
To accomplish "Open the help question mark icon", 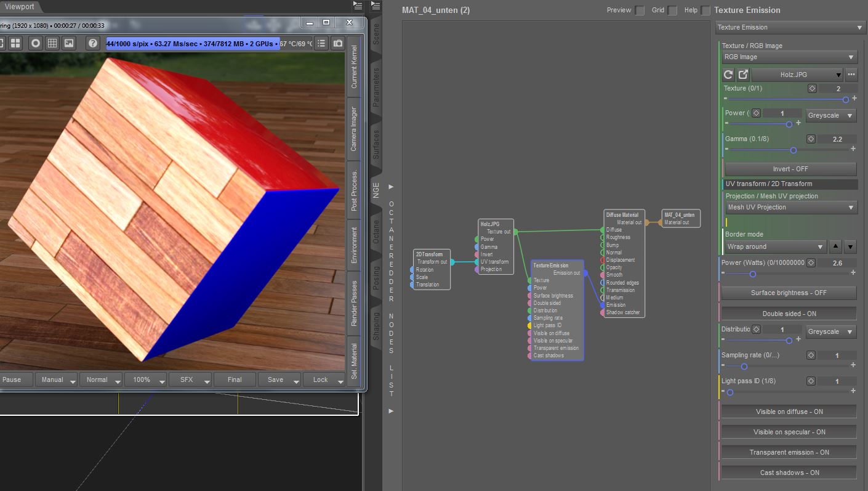I will (93, 43).
